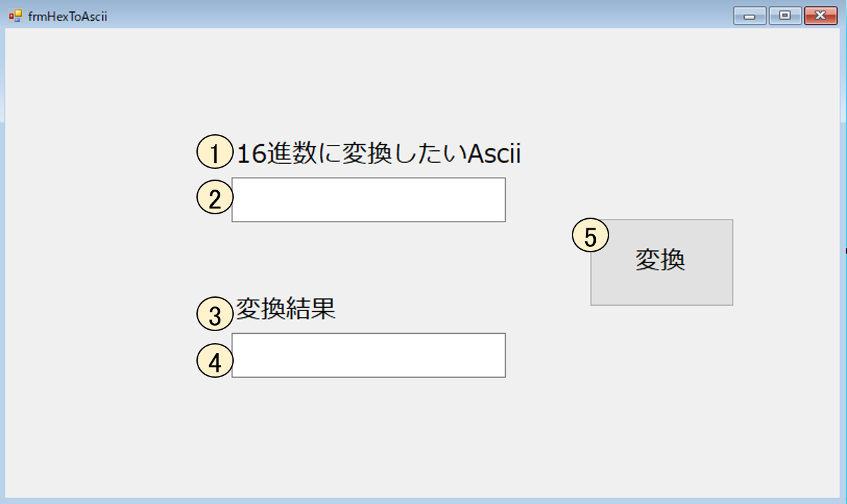Click blank form area above the top label
This screenshot has width=847, height=504.
[x=374, y=80]
